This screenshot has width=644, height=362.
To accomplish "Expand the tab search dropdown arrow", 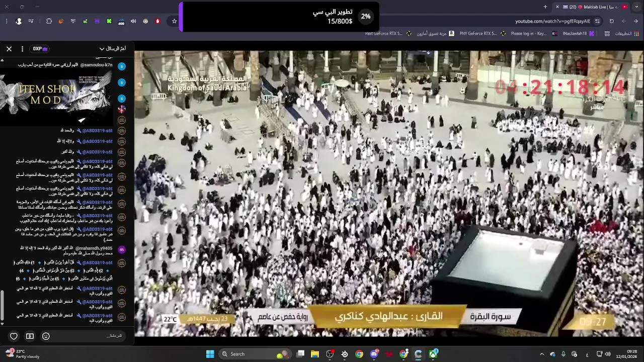I will point(636,7).
